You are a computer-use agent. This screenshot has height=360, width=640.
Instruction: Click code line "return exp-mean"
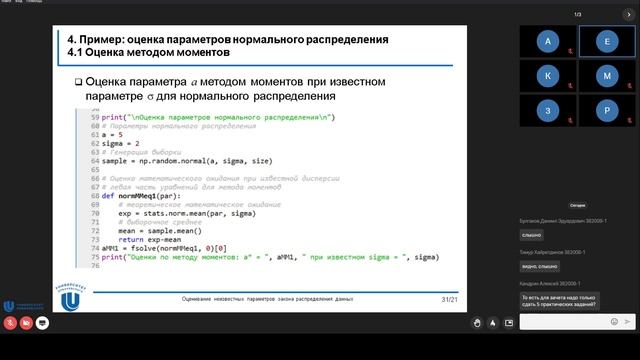[149, 240]
